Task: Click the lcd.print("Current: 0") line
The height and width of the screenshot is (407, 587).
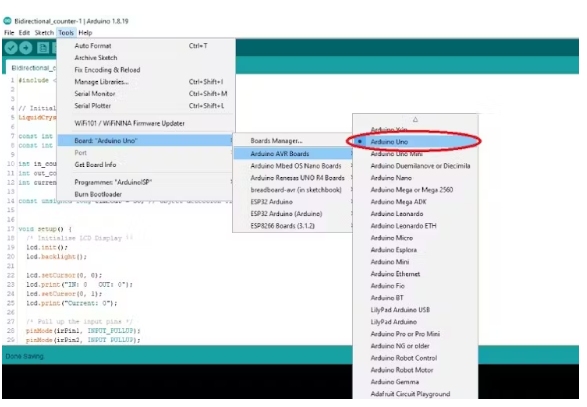Action: coord(72,303)
